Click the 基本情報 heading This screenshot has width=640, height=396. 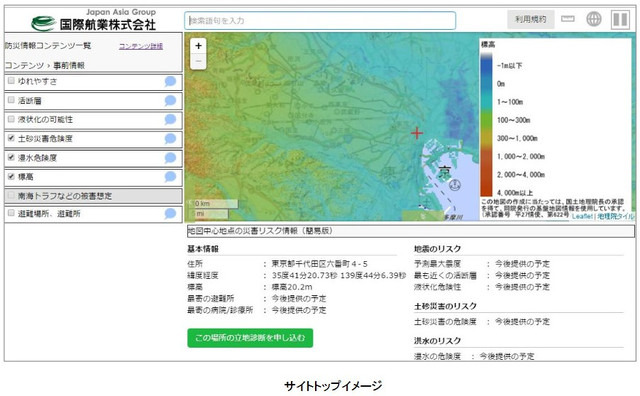click(203, 249)
